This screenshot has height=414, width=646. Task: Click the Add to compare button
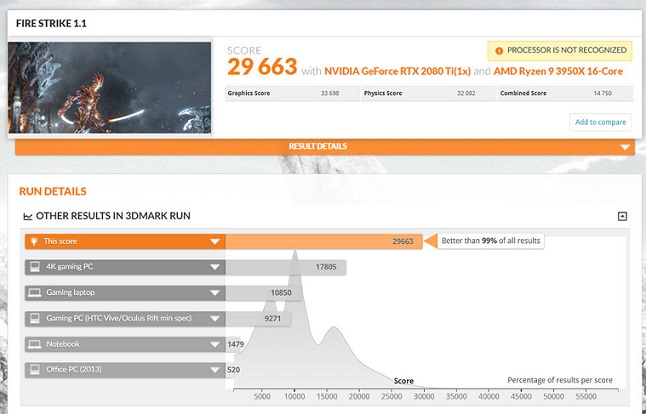point(600,122)
